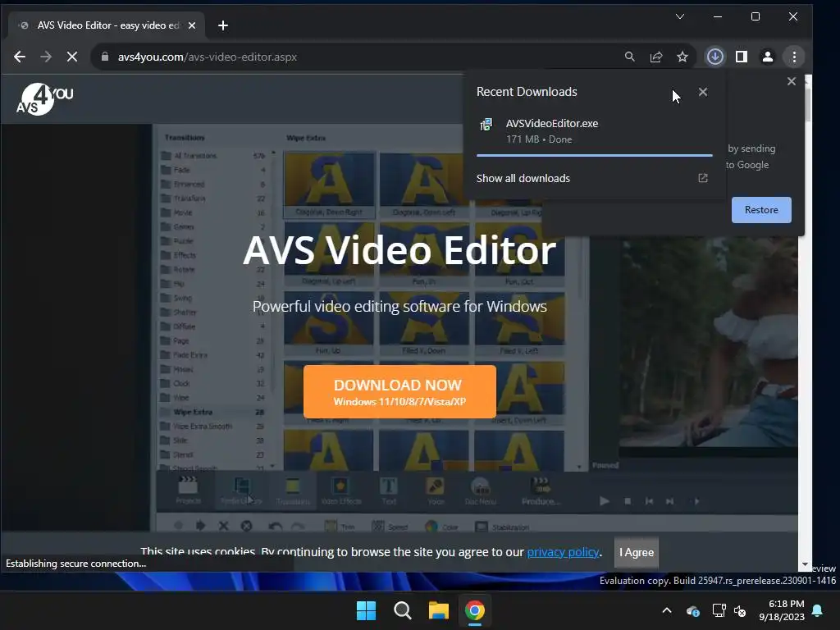Click the Restore button
Viewport: 840px width, 630px height.
pos(761,210)
